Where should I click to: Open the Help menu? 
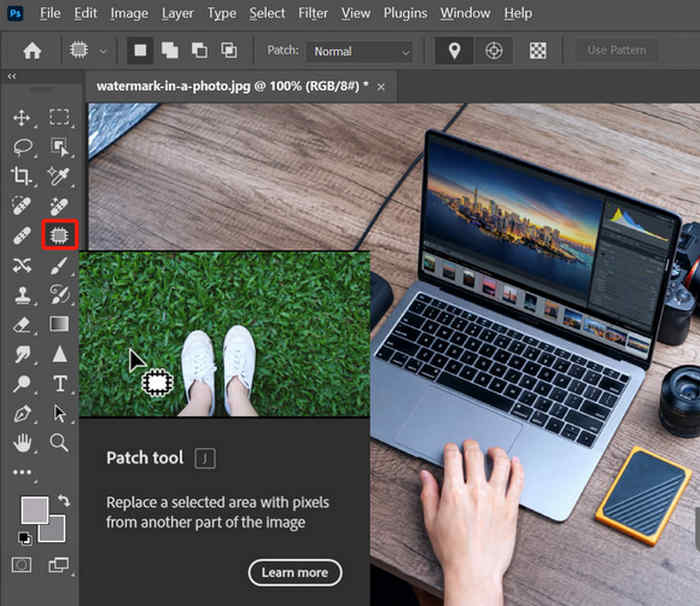pos(518,13)
